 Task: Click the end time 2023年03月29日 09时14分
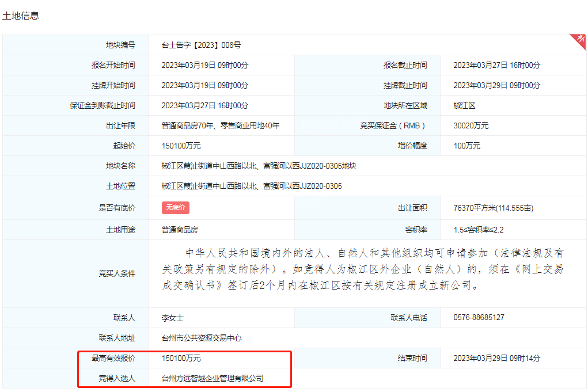[x=496, y=358]
